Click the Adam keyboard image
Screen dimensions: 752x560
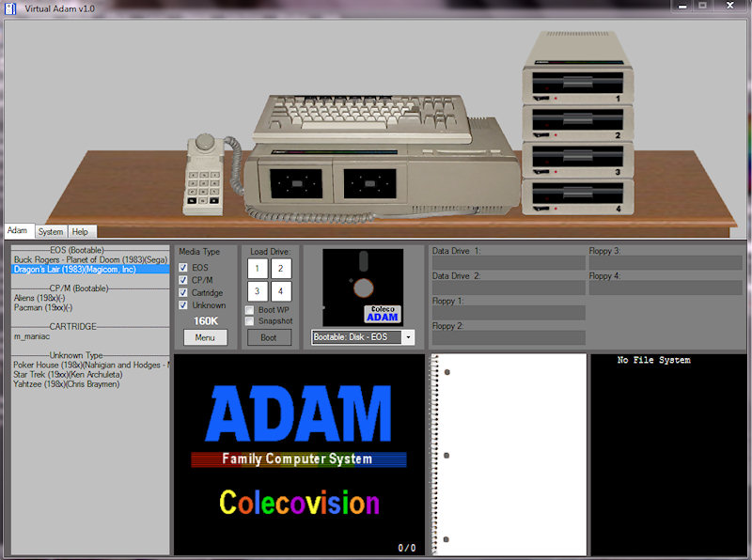pyautogui.click(x=362, y=117)
